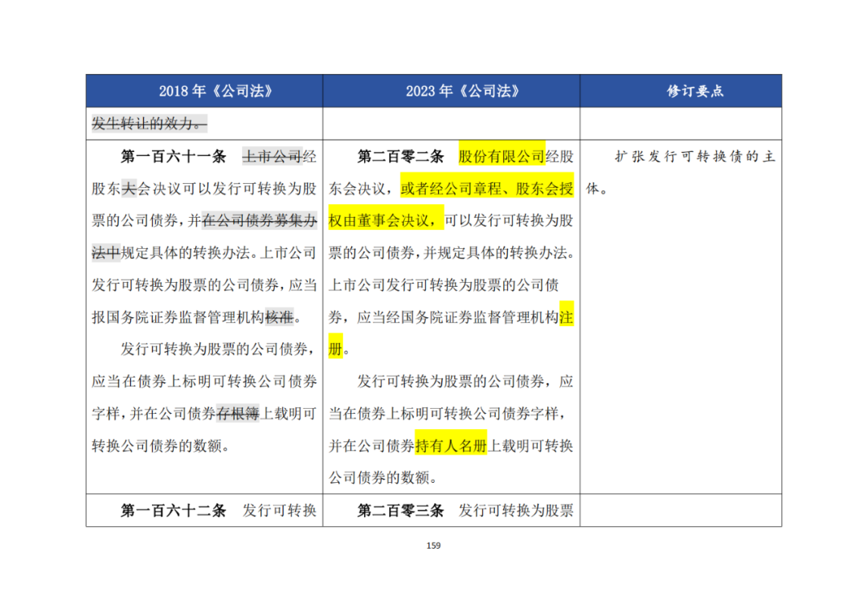Click the page number 159
The height and width of the screenshot is (613, 868).
[433, 546]
